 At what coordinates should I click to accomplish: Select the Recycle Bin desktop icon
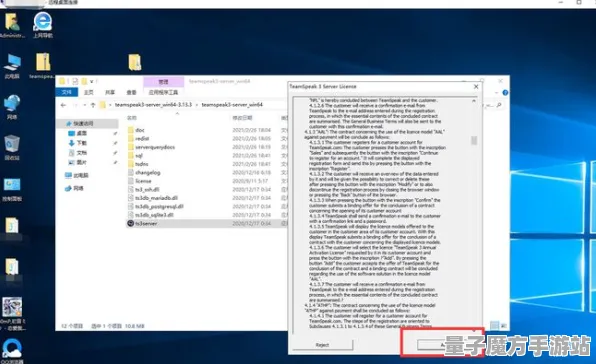point(12,147)
